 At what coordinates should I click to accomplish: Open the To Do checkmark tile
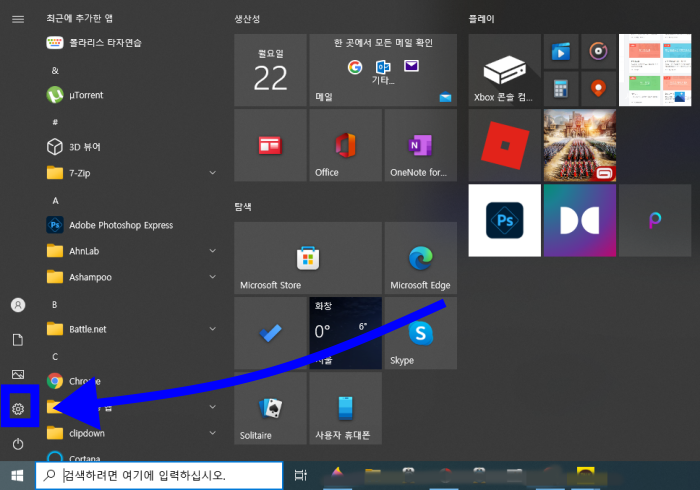(270, 333)
